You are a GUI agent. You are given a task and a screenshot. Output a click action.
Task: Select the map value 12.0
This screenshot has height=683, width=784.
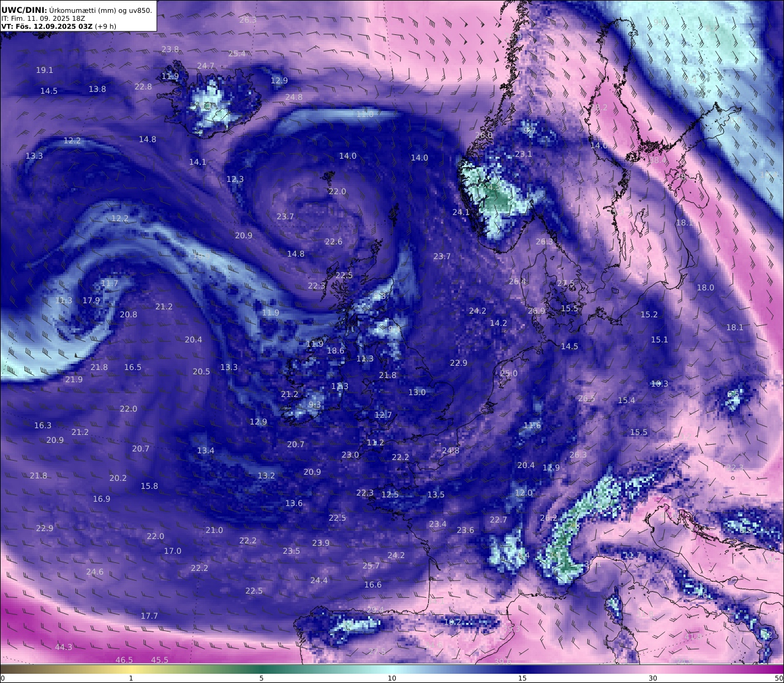(523, 493)
